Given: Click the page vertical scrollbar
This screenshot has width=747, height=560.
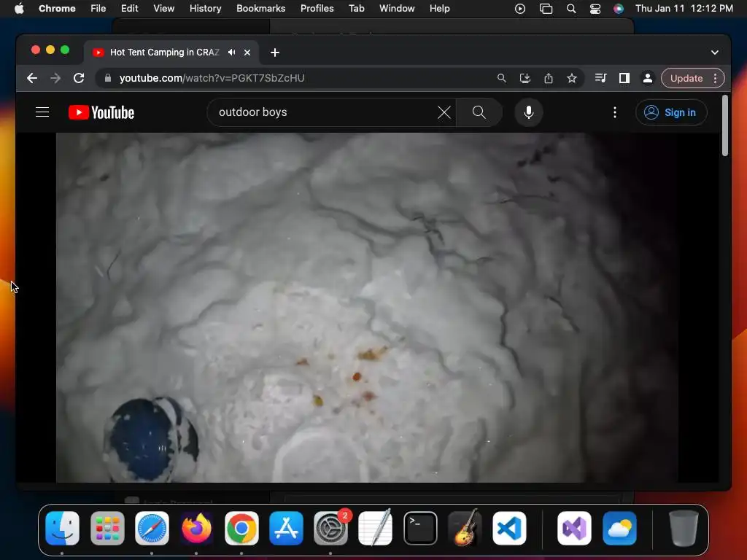Looking at the screenshot, I should (725, 125).
